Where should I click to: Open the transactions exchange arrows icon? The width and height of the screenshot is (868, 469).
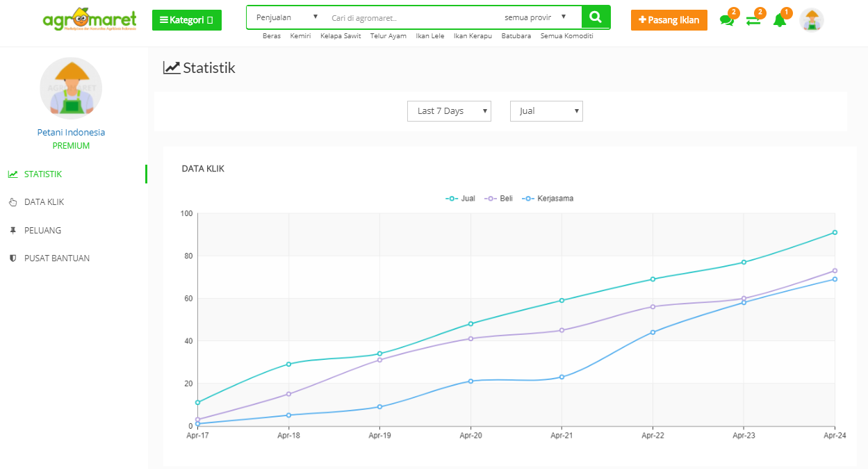pos(753,20)
